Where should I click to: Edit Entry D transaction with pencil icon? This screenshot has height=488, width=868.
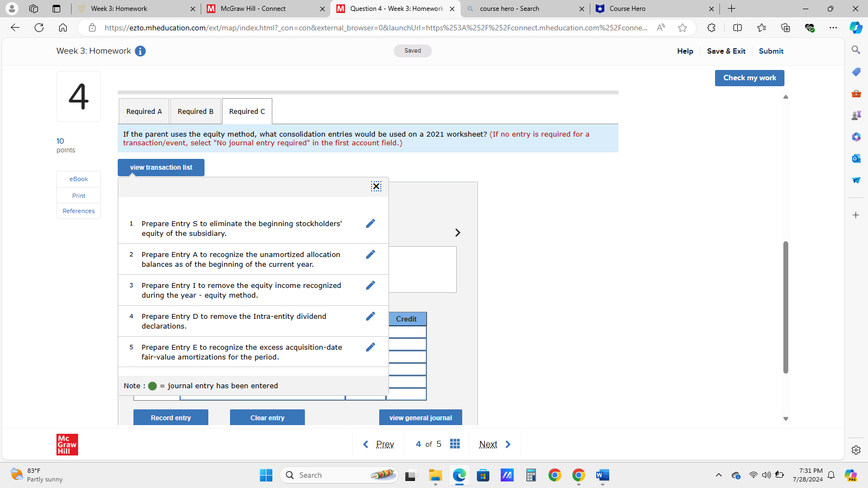click(371, 316)
